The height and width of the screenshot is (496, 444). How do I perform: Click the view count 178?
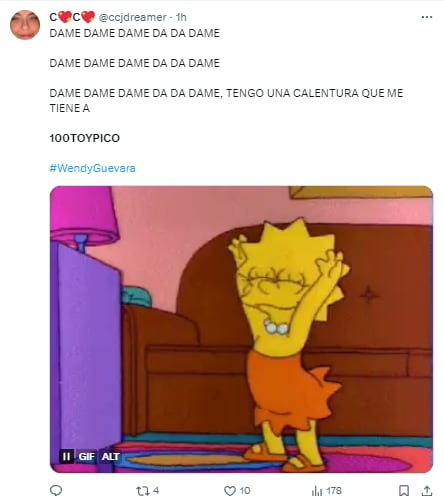pos(334,491)
